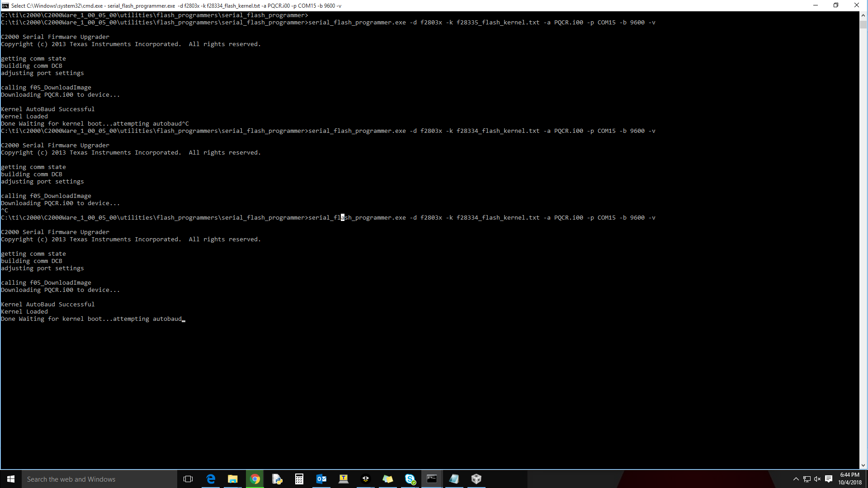
Task: Open Outlook from the taskbar
Action: click(321, 479)
